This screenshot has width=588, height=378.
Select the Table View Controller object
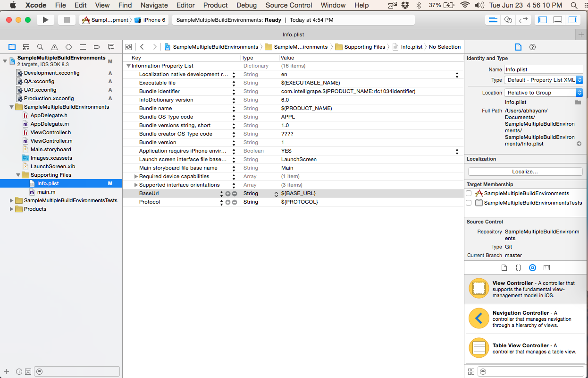[526, 348]
